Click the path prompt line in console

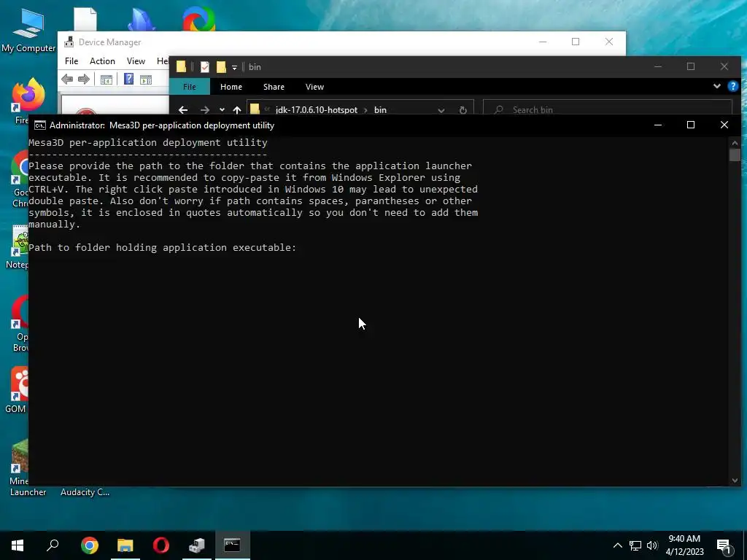coord(163,248)
